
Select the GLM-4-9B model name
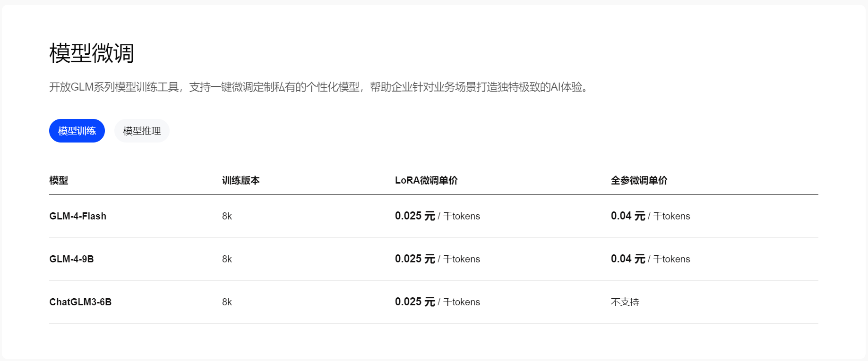pyautogui.click(x=71, y=259)
